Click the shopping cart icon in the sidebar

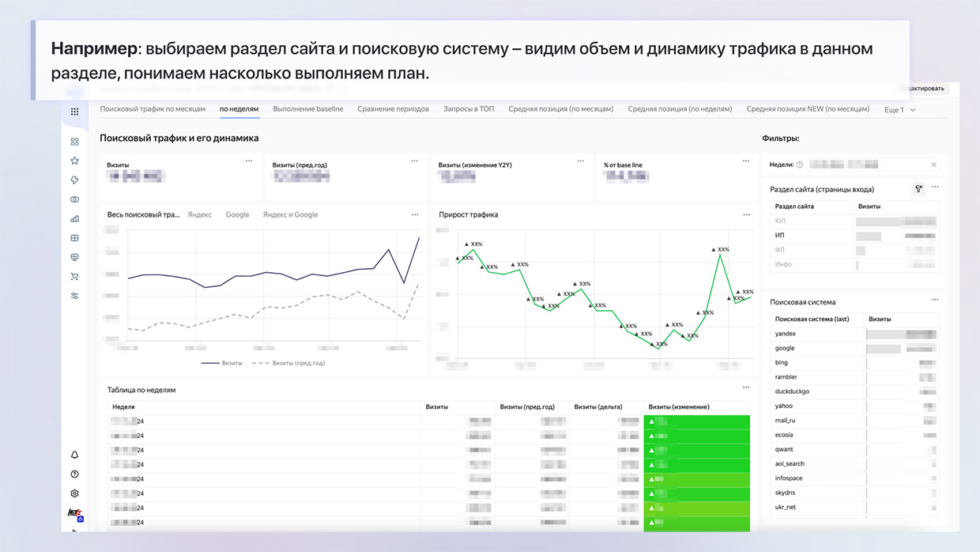click(75, 277)
